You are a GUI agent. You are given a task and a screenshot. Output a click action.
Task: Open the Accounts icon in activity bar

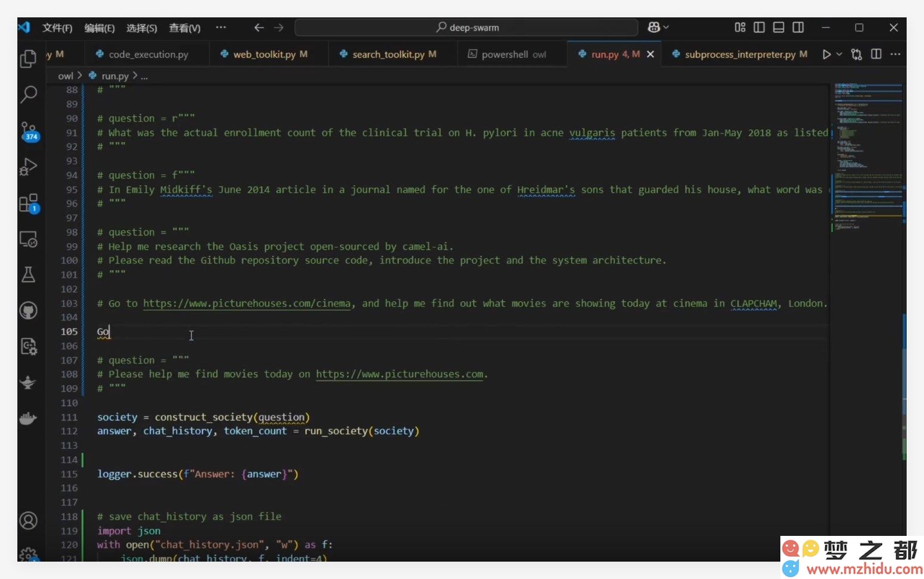(28, 520)
